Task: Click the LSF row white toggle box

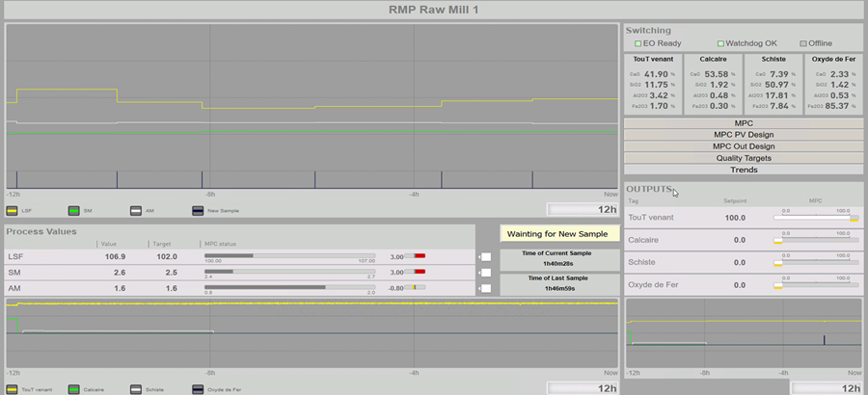Action: pyautogui.click(x=486, y=257)
